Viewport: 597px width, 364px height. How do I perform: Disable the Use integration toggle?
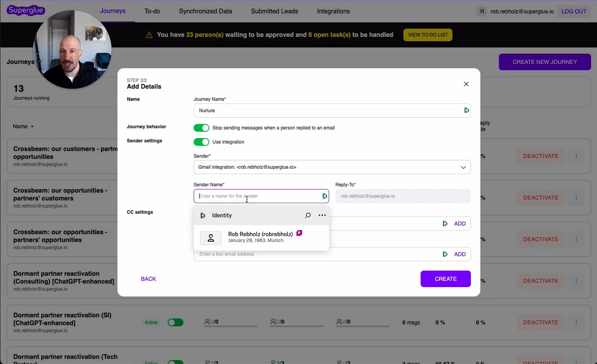pos(201,142)
